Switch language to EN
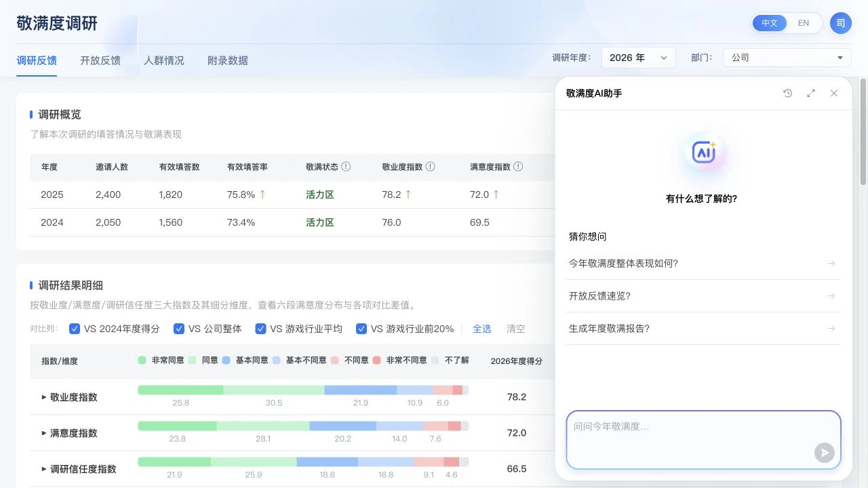The width and height of the screenshot is (868, 488). click(804, 23)
